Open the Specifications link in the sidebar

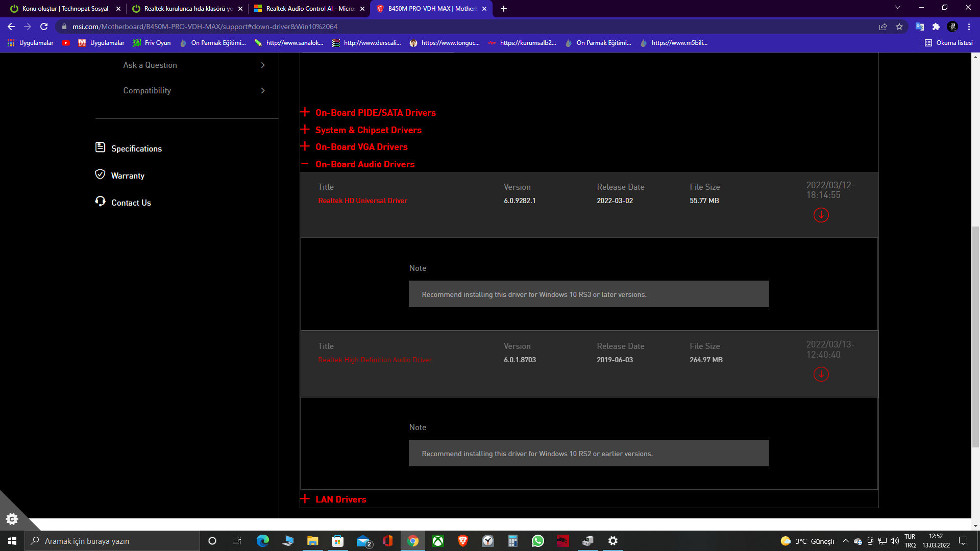(x=136, y=148)
